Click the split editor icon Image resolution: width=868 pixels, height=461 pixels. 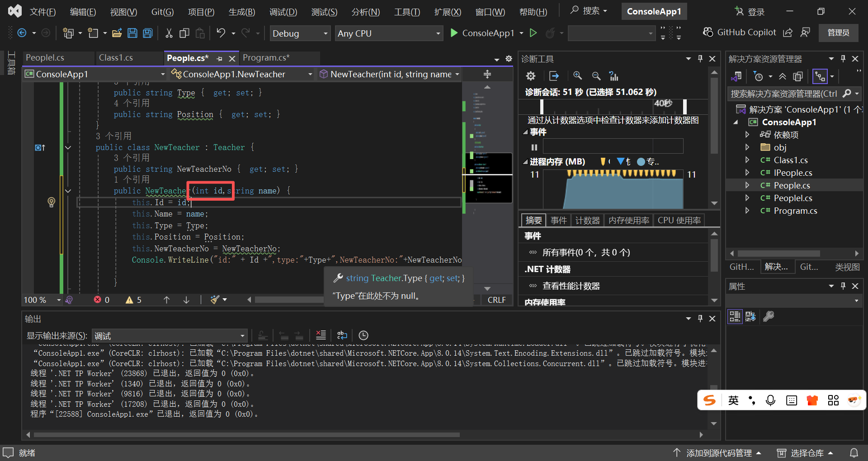[487, 74]
